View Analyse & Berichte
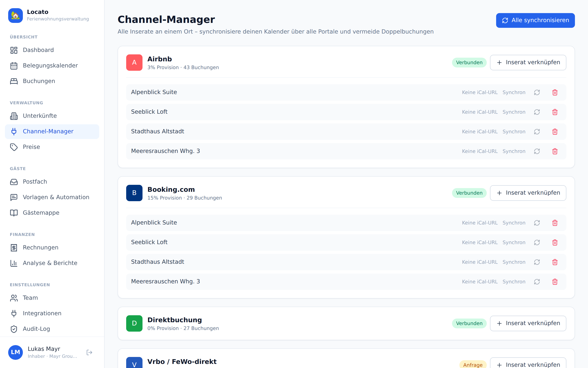 (52, 263)
